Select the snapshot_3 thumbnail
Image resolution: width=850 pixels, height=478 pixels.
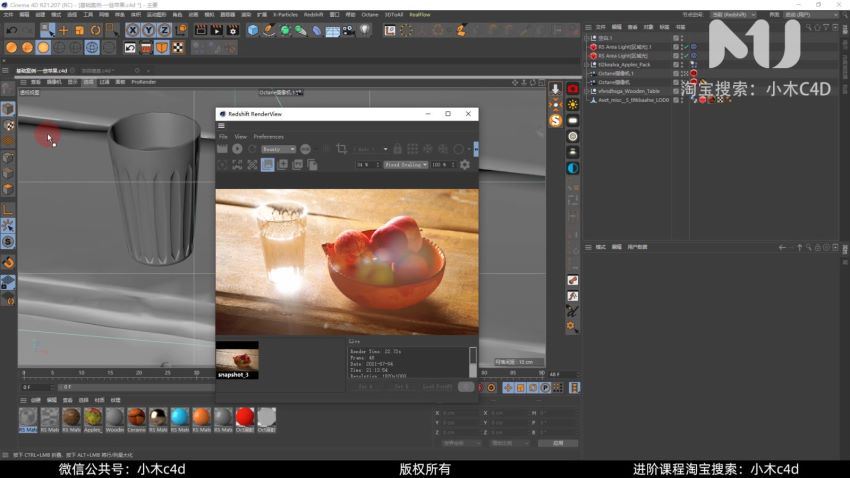point(237,358)
